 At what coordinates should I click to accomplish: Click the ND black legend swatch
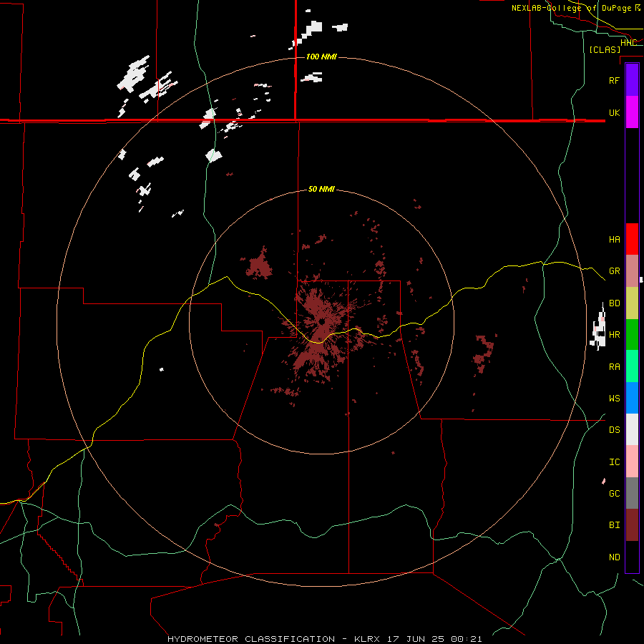click(x=632, y=557)
